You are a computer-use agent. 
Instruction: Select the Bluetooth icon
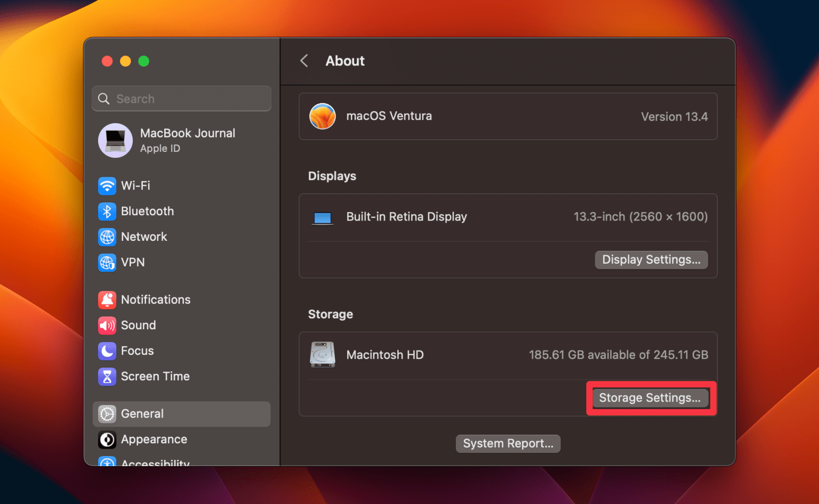107,211
